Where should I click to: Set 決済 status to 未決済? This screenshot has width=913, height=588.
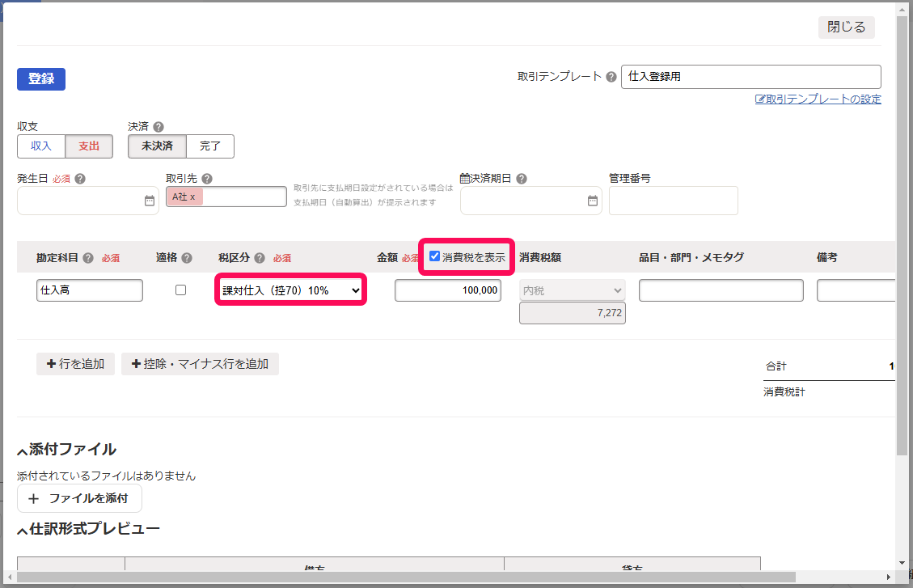click(157, 146)
